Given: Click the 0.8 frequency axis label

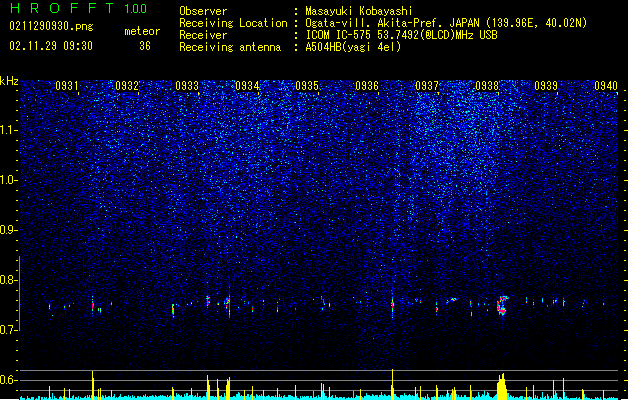Looking at the screenshot, I should tap(9, 280).
